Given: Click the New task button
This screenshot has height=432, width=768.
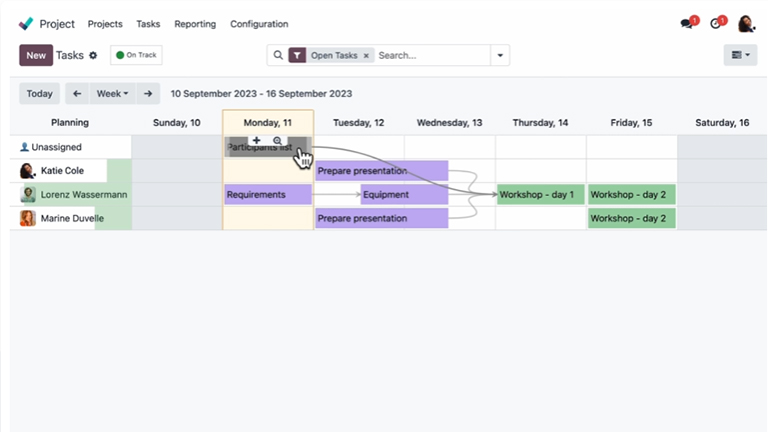Looking at the screenshot, I should point(36,56).
